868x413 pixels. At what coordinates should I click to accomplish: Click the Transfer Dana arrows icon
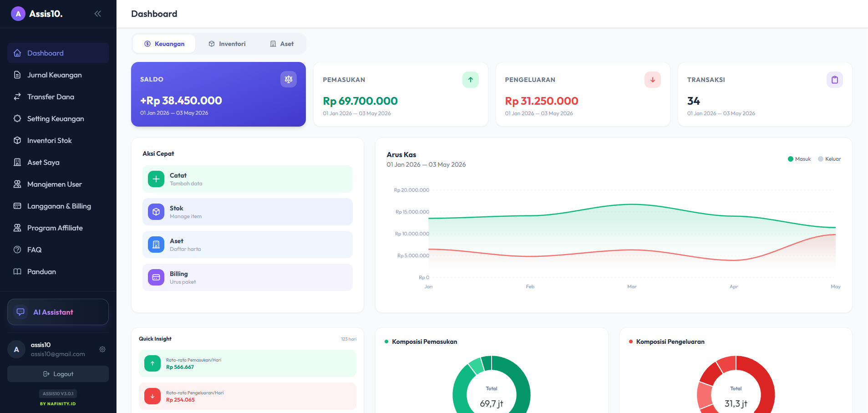17,97
